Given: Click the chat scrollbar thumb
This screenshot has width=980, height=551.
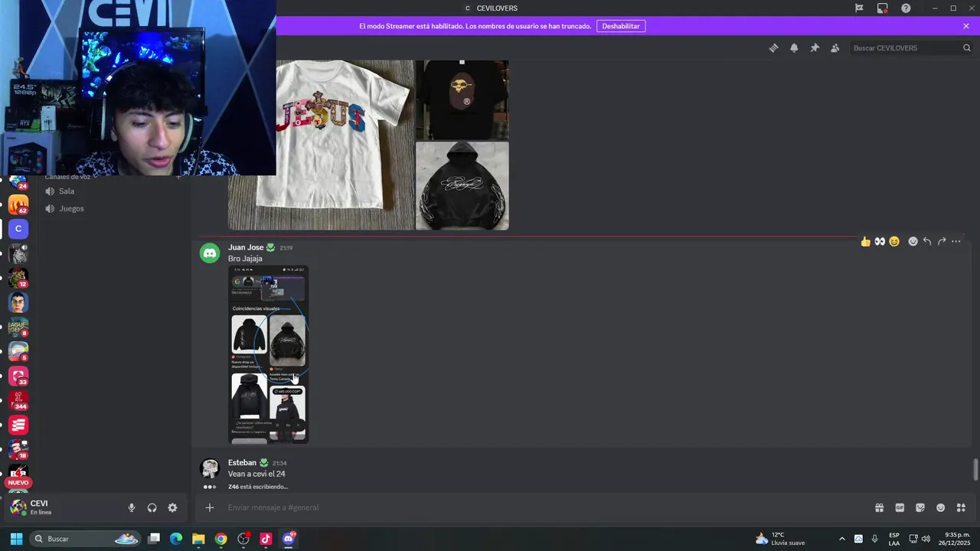Looking at the screenshot, I should point(975,470).
